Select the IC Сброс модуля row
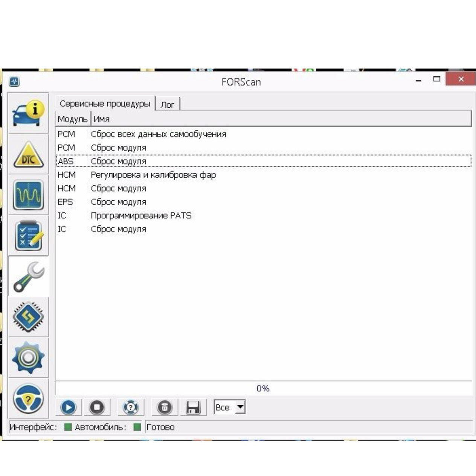Screen dimensions: 476x476 tap(264, 229)
